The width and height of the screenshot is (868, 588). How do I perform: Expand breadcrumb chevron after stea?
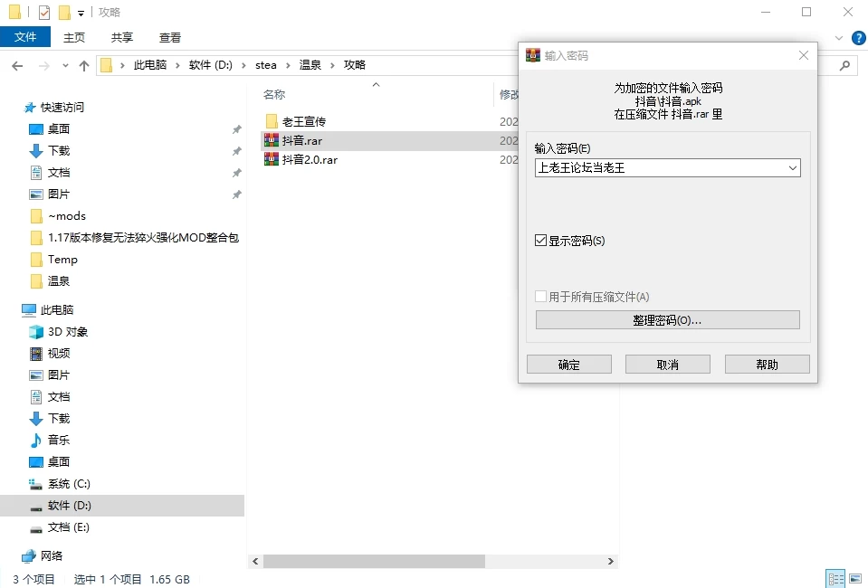click(288, 65)
